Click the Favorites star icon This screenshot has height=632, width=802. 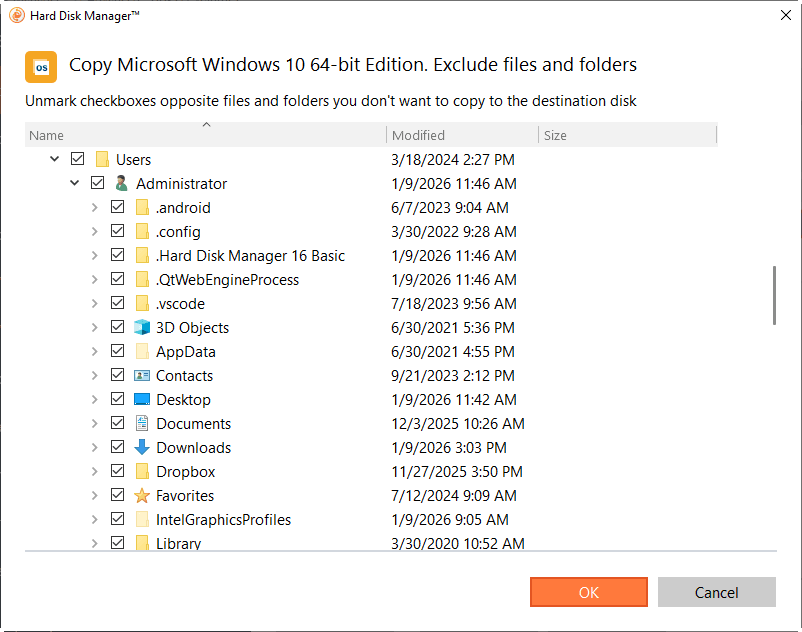142,496
